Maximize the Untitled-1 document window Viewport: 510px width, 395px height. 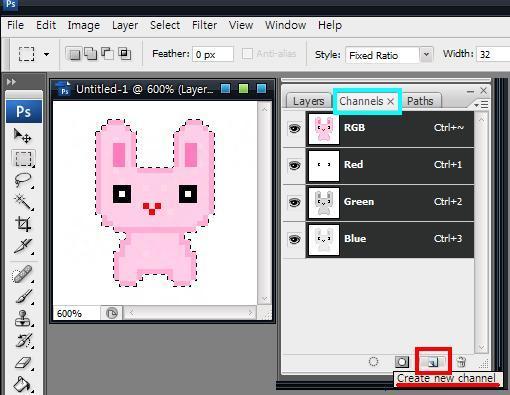click(244, 88)
